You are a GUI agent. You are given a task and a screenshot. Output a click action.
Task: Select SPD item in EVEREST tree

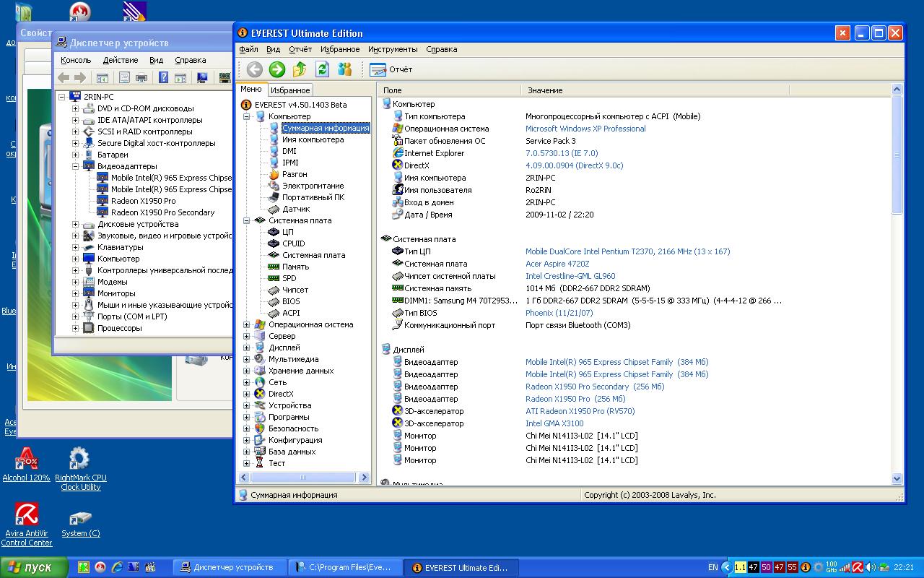pos(289,278)
